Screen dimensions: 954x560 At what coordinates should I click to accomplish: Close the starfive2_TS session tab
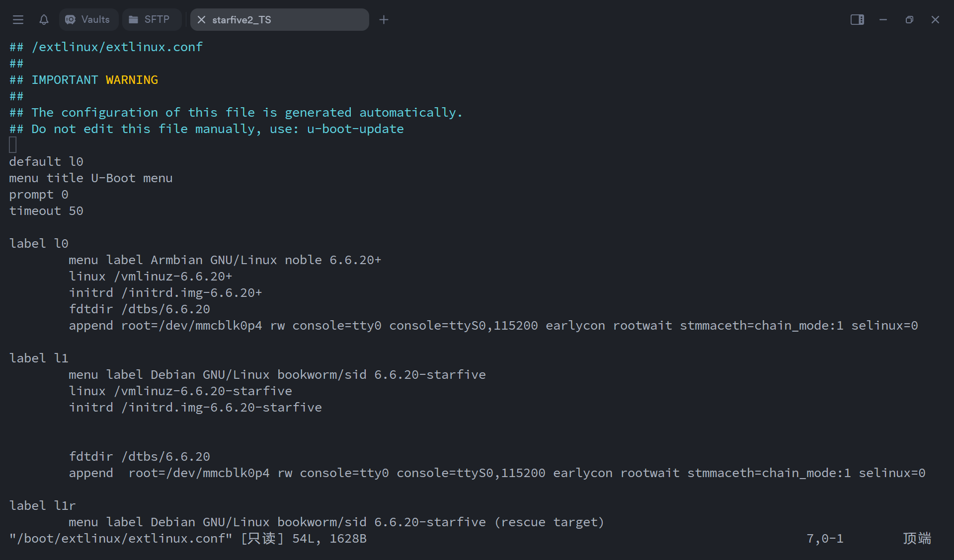click(201, 20)
